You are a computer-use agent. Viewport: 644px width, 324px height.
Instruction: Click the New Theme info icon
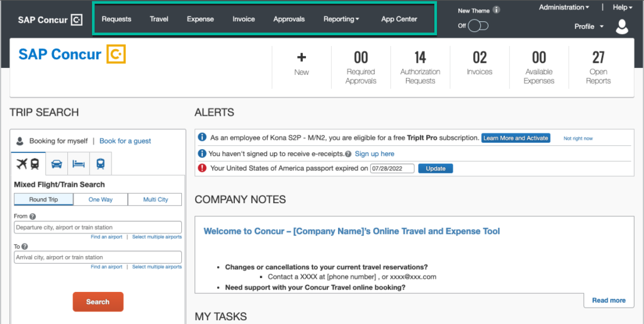point(497,10)
